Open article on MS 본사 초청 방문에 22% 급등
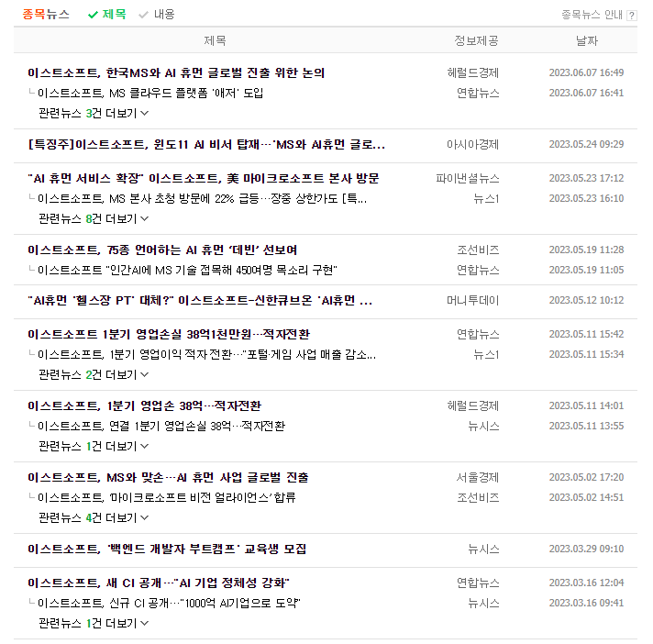Image resolution: width=653 pixels, height=644 pixels. click(x=203, y=198)
